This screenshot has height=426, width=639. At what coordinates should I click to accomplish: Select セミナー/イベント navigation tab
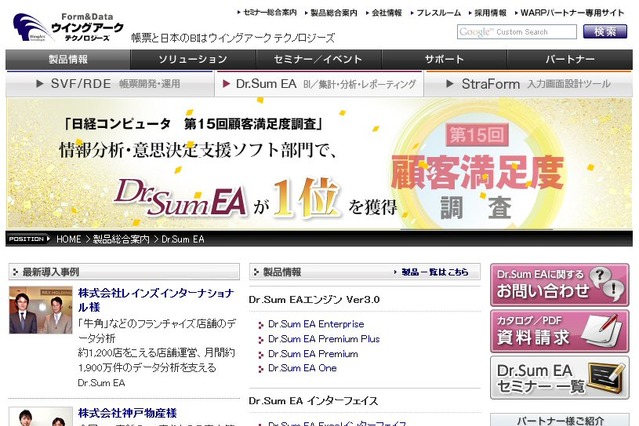click(x=318, y=60)
